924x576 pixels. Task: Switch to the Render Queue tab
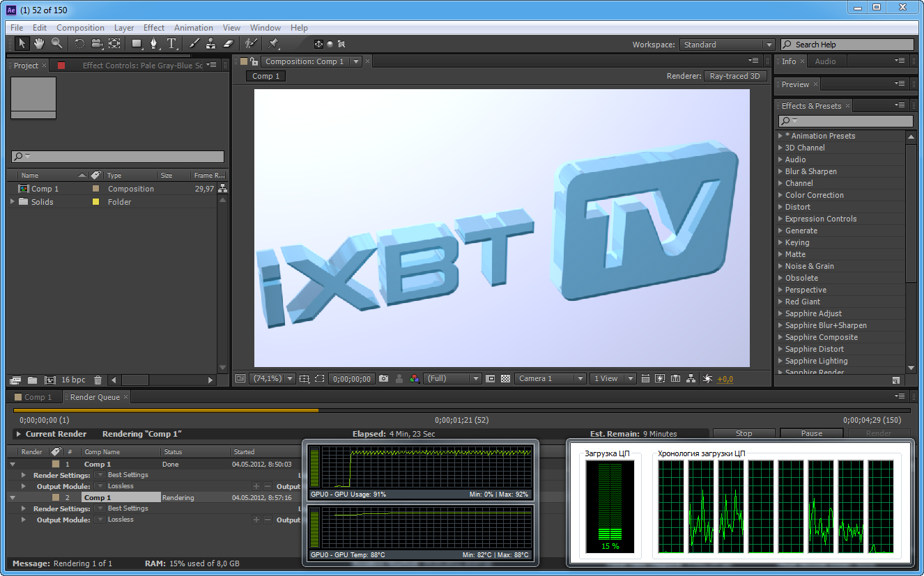click(x=96, y=397)
